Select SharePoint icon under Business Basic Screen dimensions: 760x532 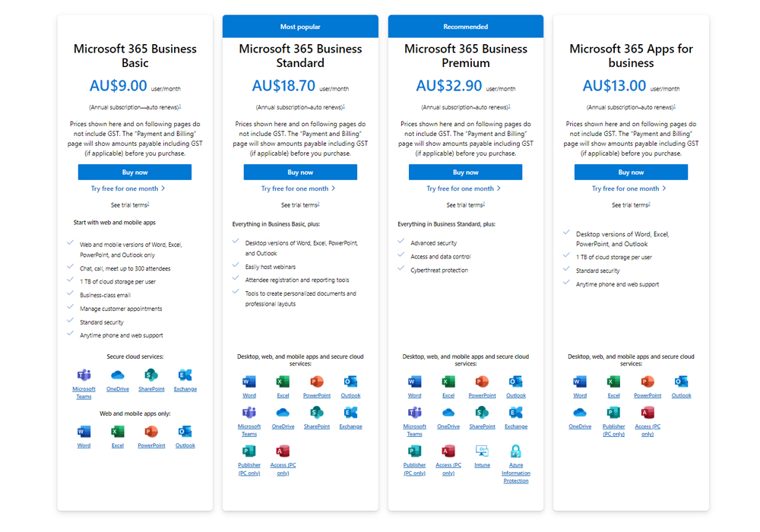point(151,375)
